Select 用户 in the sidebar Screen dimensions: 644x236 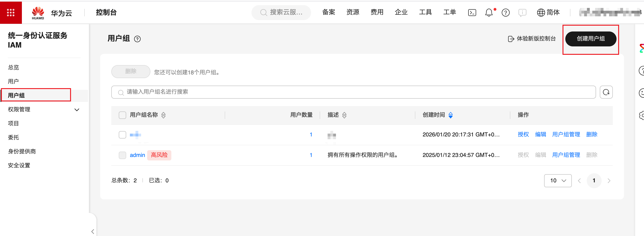[13, 81]
